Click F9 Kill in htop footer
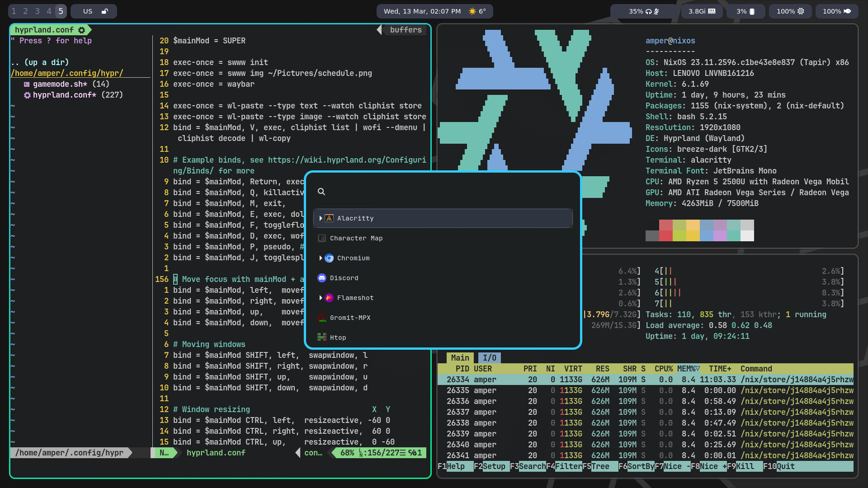Screen dimensions: 868x488 point(745,466)
